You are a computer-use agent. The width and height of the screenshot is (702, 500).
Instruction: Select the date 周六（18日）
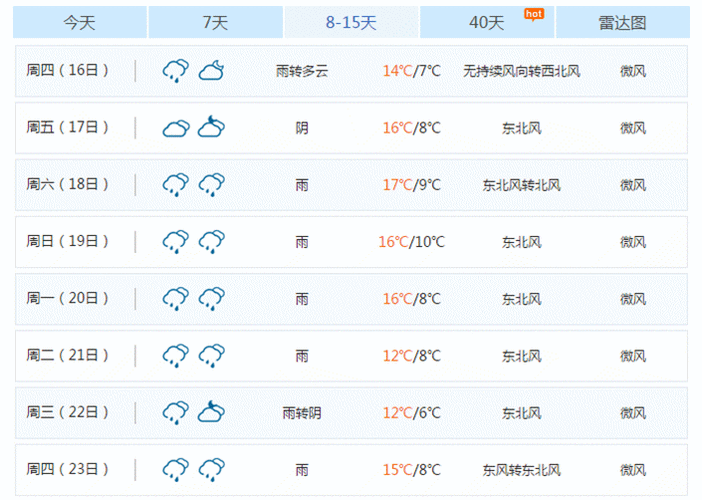(68, 184)
